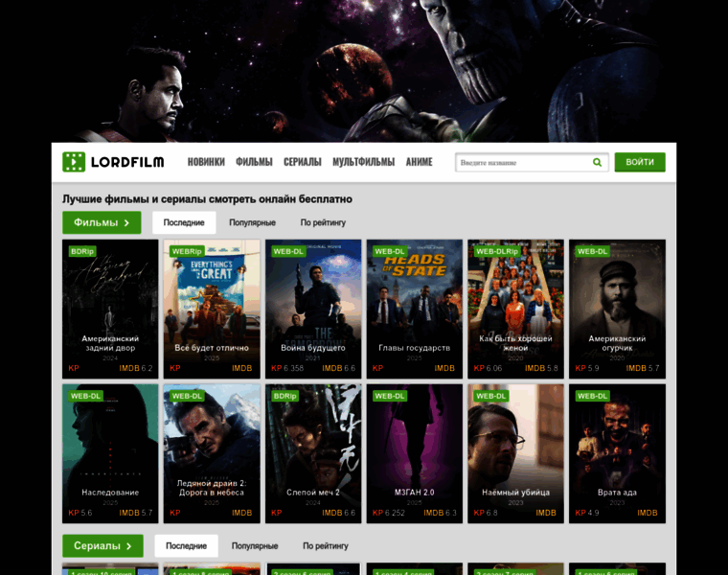
Task: Open the Врата ада movie poster
Action: (x=617, y=453)
